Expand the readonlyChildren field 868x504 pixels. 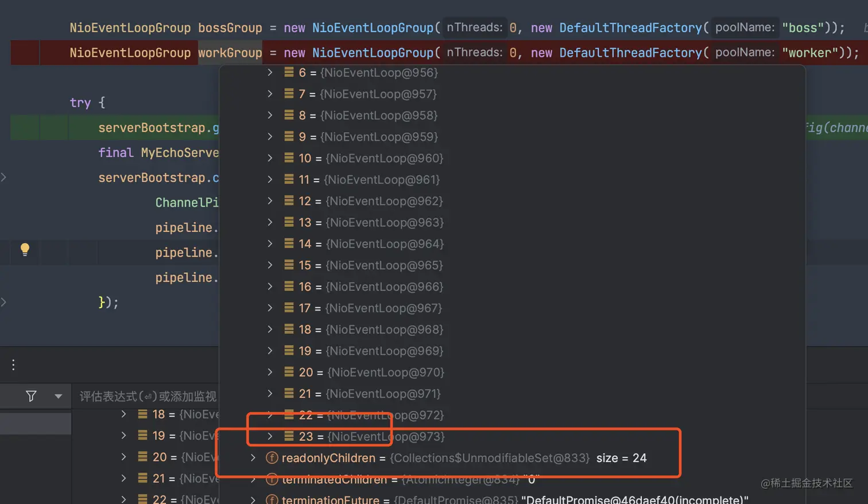(253, 458)
